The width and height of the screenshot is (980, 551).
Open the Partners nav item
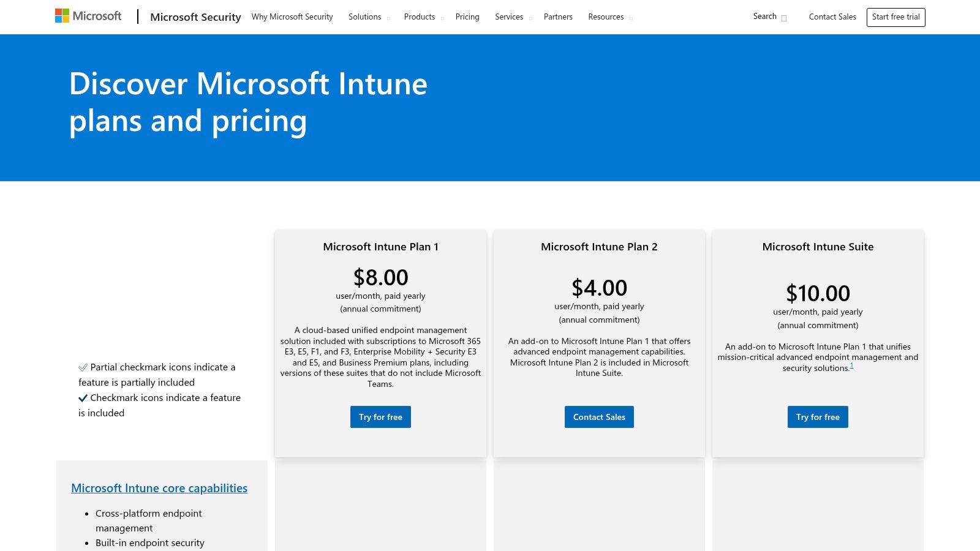click(558, 17)
